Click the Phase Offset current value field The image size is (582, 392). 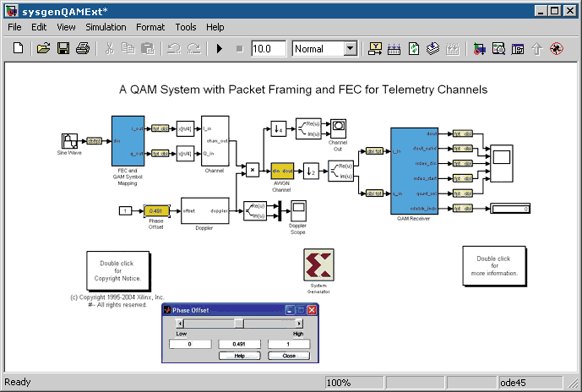238,344
